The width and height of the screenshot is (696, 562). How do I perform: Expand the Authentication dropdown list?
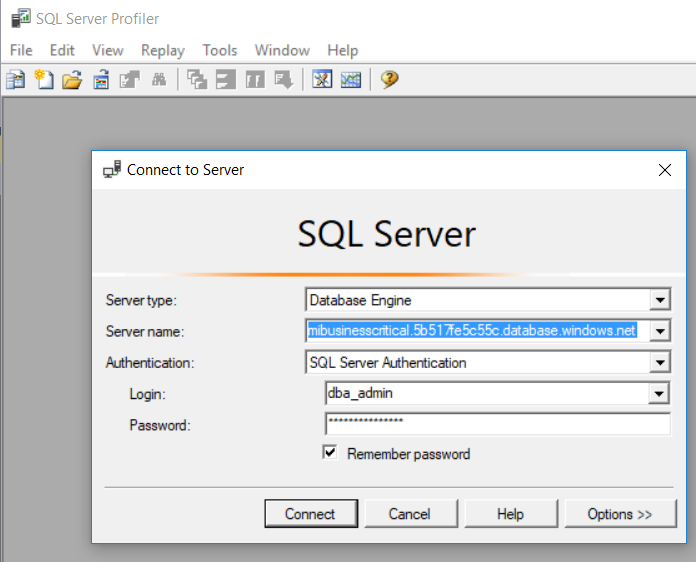(659, 363)
